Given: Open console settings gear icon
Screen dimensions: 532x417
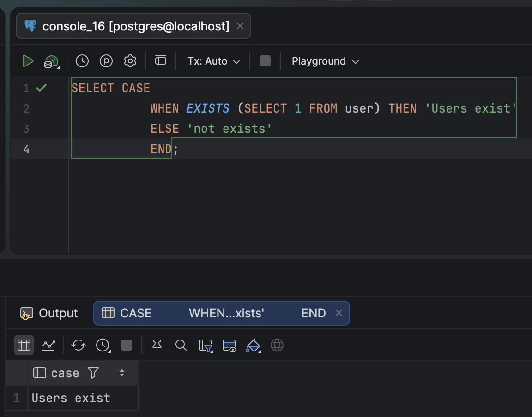Looking at the screenshot, I should (x=130, y=61).
